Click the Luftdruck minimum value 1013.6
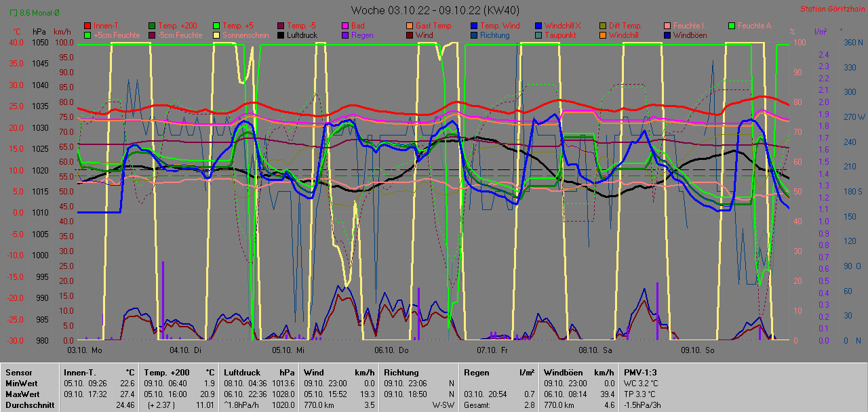This screenshot has height=412, width=868. [282, 383]
